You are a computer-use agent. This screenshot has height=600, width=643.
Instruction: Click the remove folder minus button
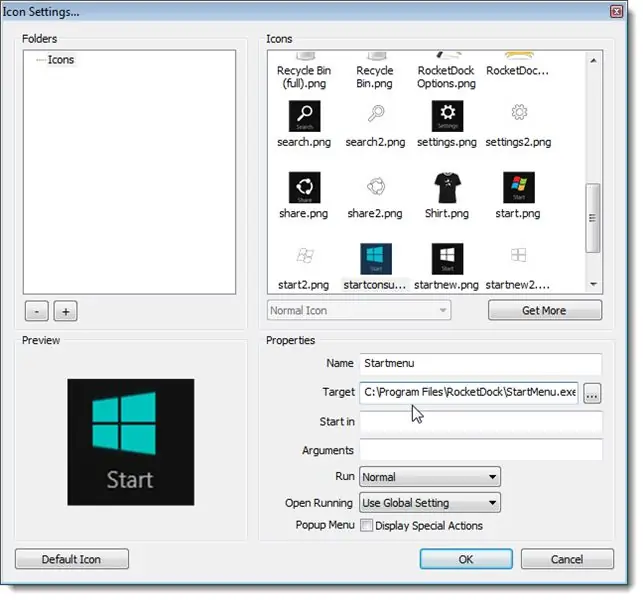[36, 311]
